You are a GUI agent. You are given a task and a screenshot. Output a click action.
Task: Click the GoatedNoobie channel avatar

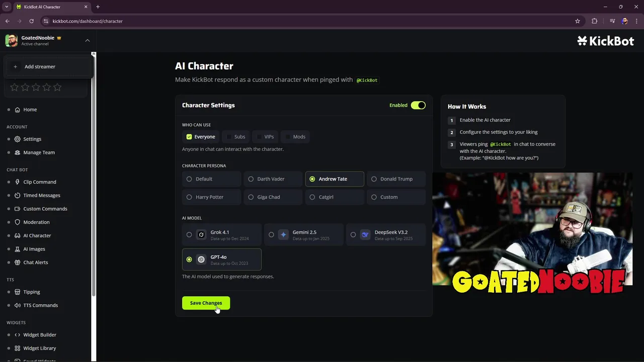click(11, 40)
